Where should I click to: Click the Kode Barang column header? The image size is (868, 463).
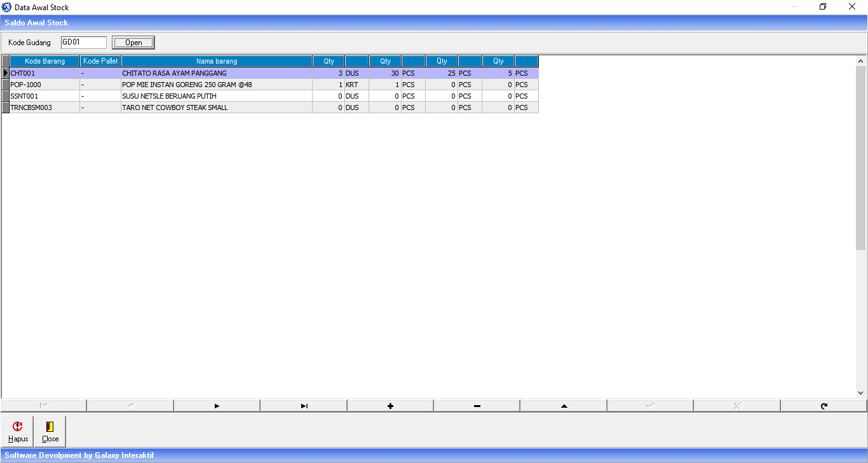click(44, 61)
